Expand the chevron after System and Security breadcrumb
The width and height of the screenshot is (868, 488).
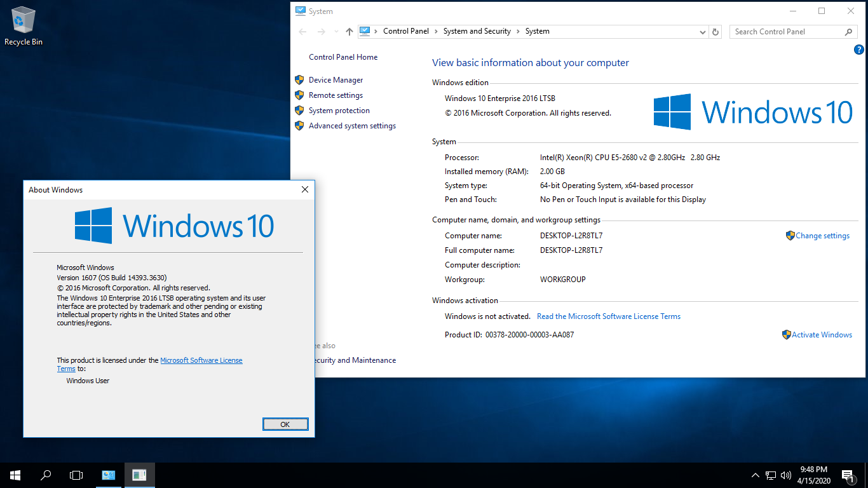pyautogui.click(x=518, y=31)
